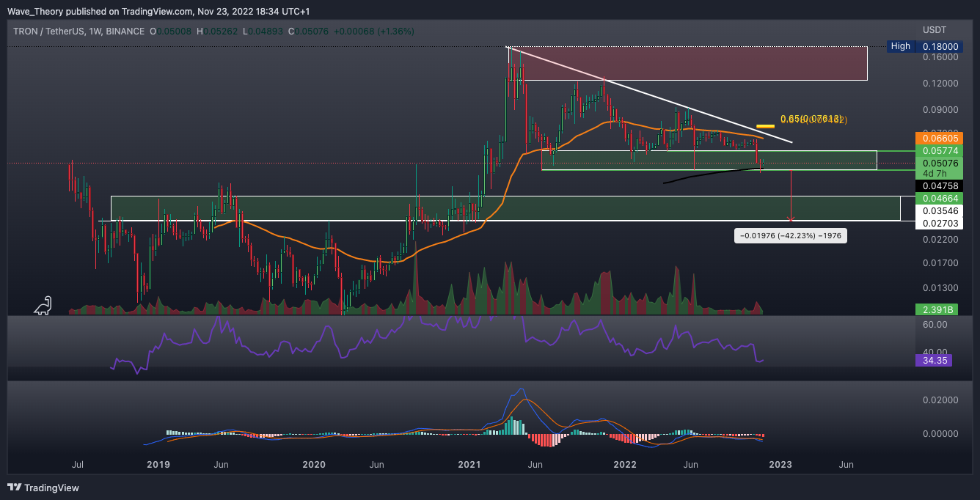980x500 pixels.
Task: Select the yellow Fibonacci level bar
Action: (765, 126)
